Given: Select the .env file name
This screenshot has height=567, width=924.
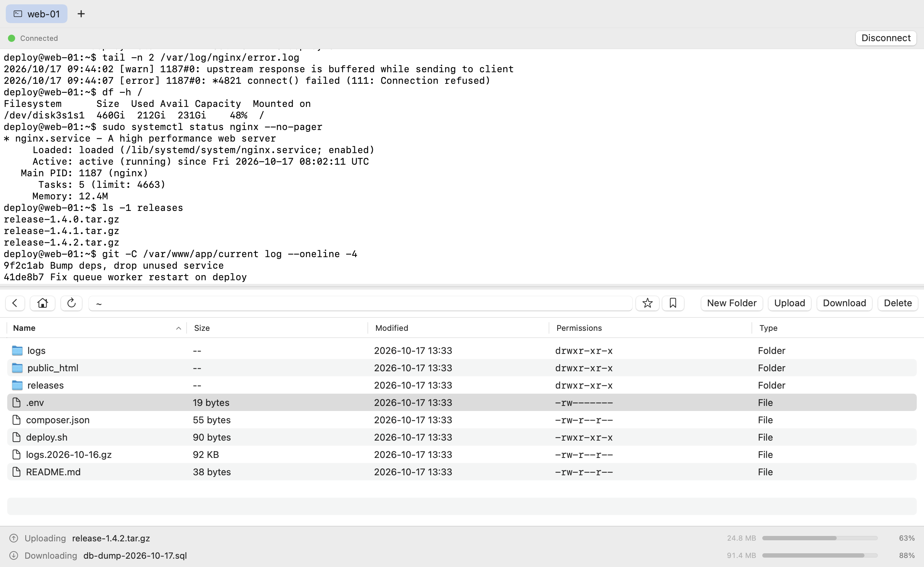Looking at the screenshot, I should [x=35, y=403].
